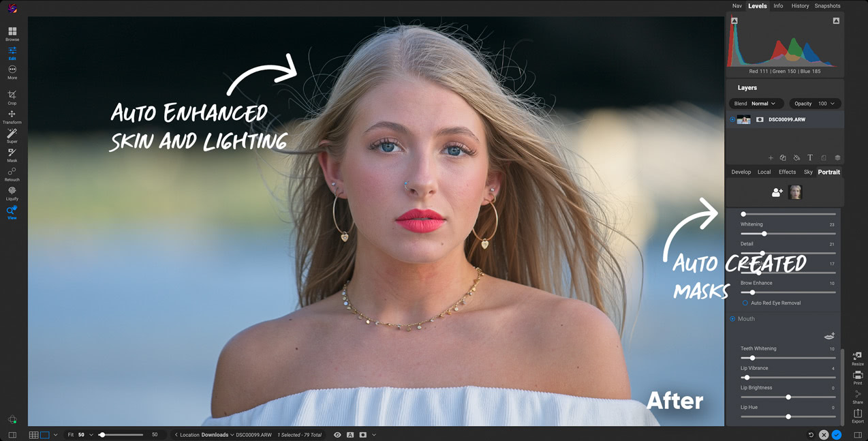The width and height of the screenshot is (868, 441).
Task: Toggle the shadow clipping warning triangle
Action: pos(734,20)
